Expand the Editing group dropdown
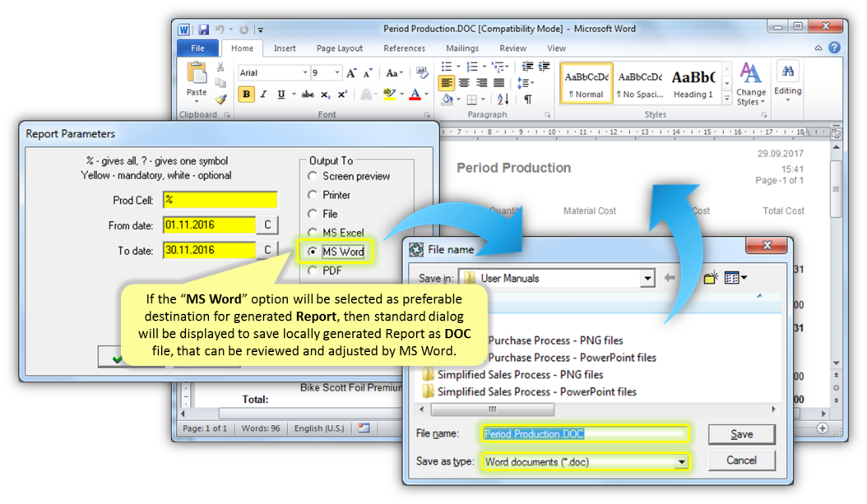This screenshot has width=867, height=504. point(788,83)
